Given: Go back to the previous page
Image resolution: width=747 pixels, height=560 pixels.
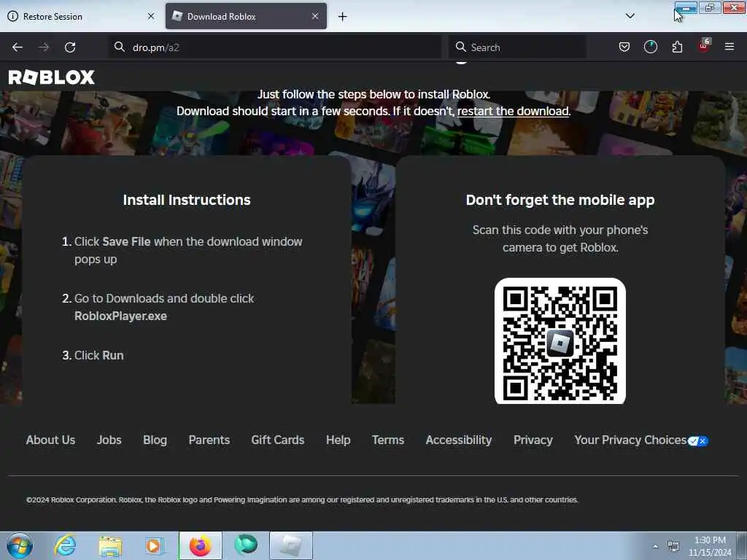Looking at the screenshot, I should click(18, 47).
